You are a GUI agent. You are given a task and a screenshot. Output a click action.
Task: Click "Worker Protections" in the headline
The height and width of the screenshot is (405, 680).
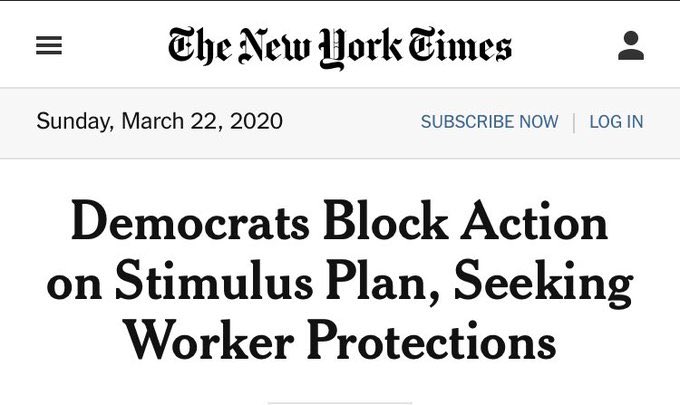pos(340,343)
